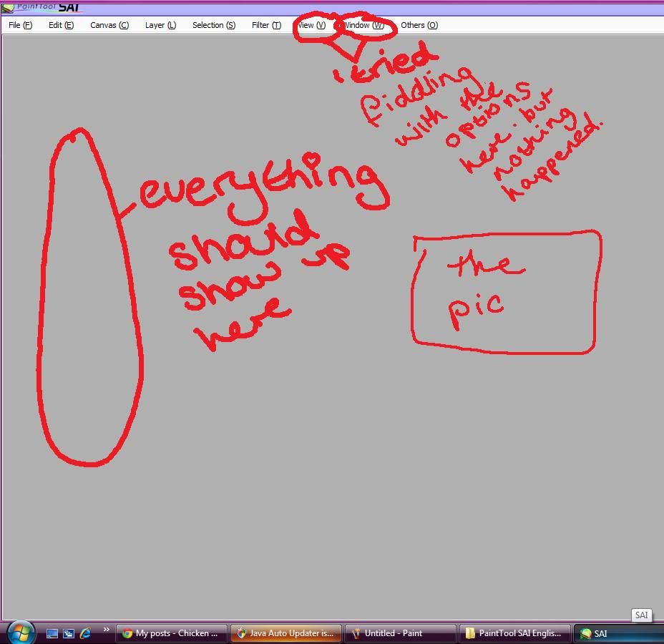Screen dimensions: 664x644
Task: Open the Others menu
Action: click(419, 25)
